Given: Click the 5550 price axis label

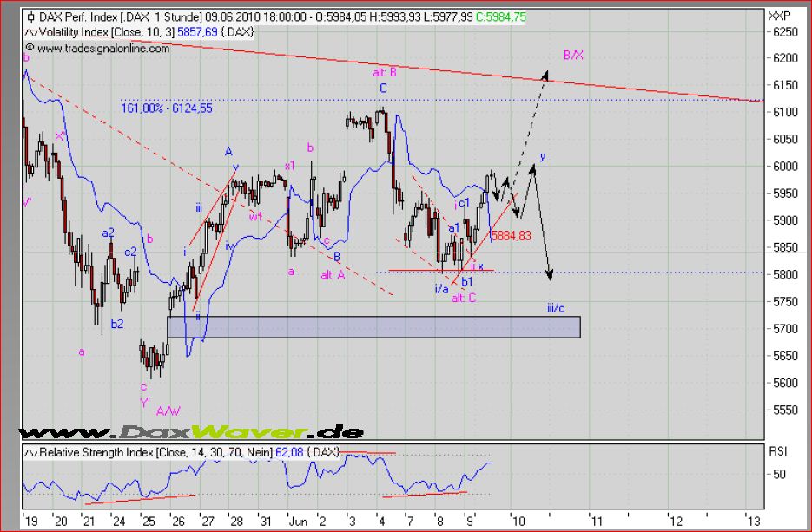Looking at the screenshot, I should 786,410.
